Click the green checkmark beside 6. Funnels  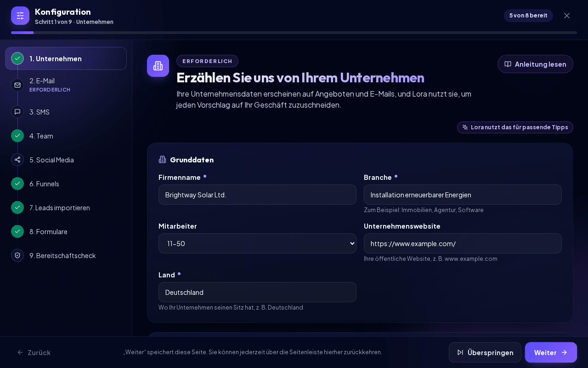17,184
